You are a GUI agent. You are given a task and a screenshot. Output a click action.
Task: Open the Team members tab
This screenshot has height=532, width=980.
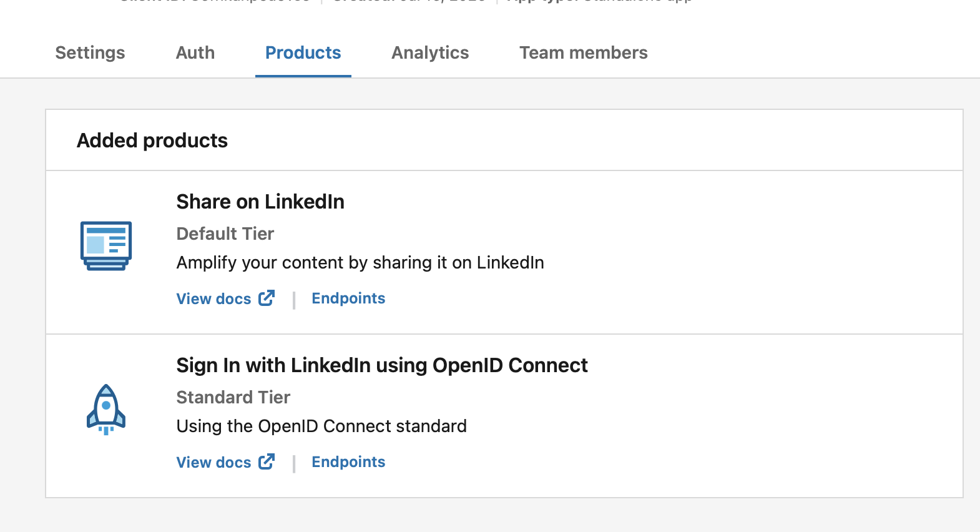pyautogui.click(x=584, y=53)
